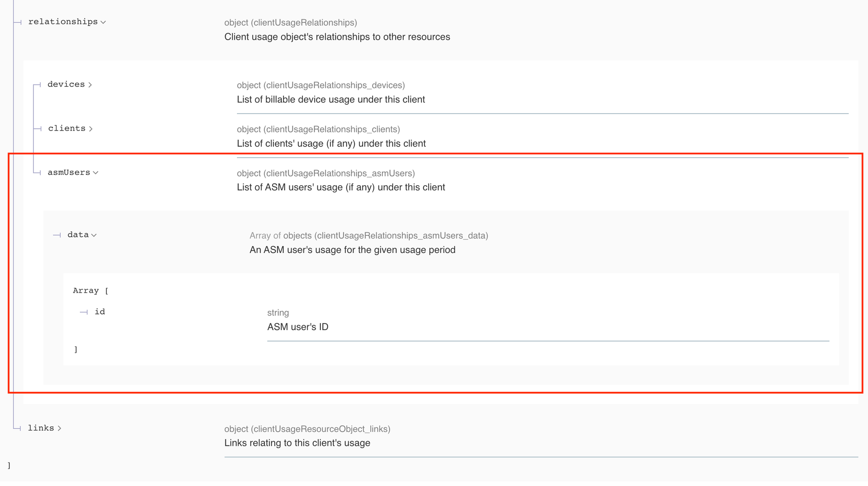Click the 'Array [' opening label
This screenshot has width=868, height=486.
pos(91,291)
